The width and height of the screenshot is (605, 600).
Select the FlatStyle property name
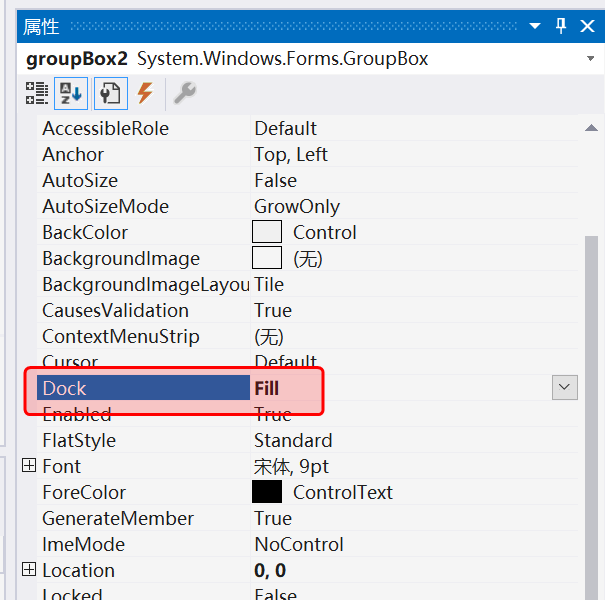[79, 440]
